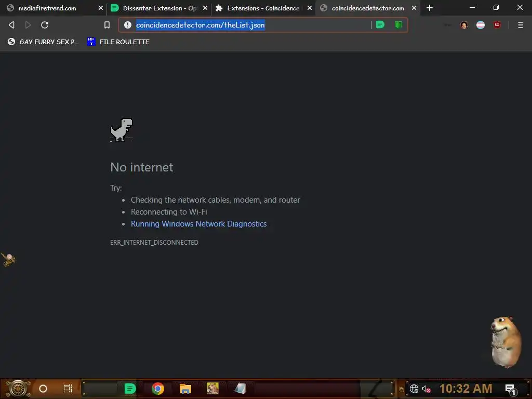Switch to the Extensions - Coincidence tab
Viewport: 532px width, 399px height.
tap(263, 8)
